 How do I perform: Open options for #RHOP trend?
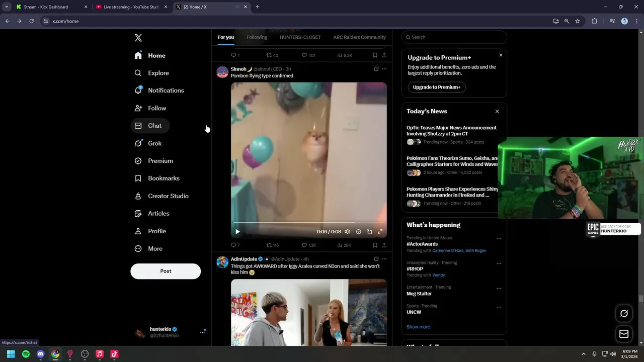click(499, 263)
